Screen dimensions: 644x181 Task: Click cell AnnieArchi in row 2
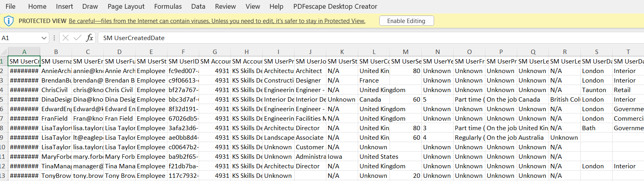tap(56, 71)
